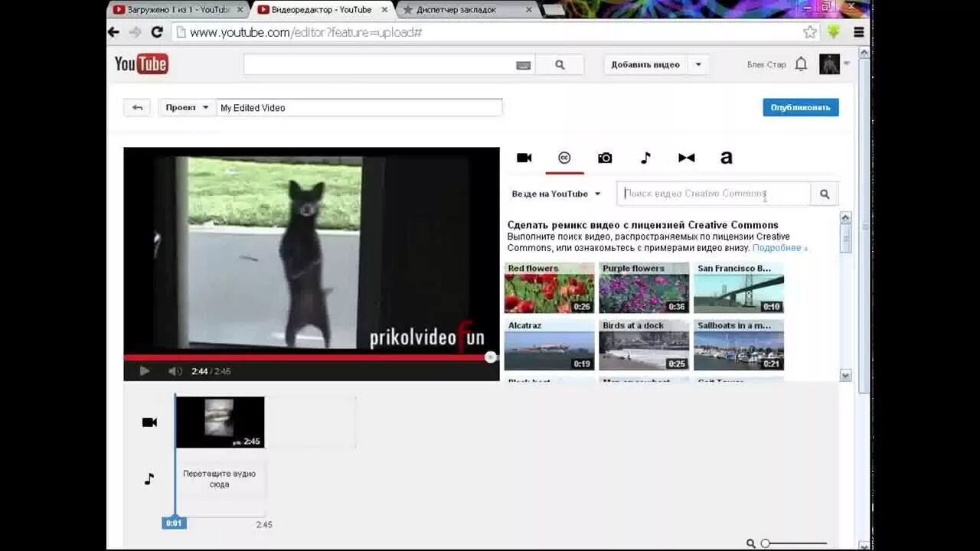
Task: Reload the page
Action: click(157, 32)
